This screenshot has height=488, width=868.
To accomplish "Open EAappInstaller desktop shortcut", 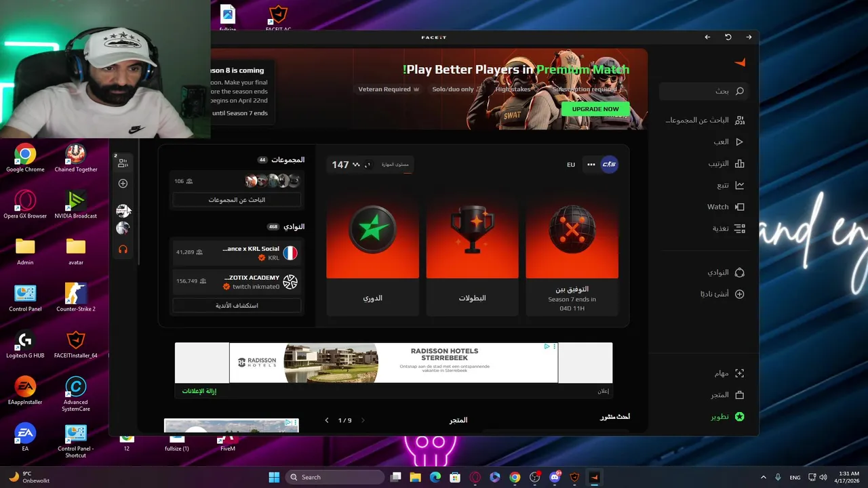I will tap(25, 391).
